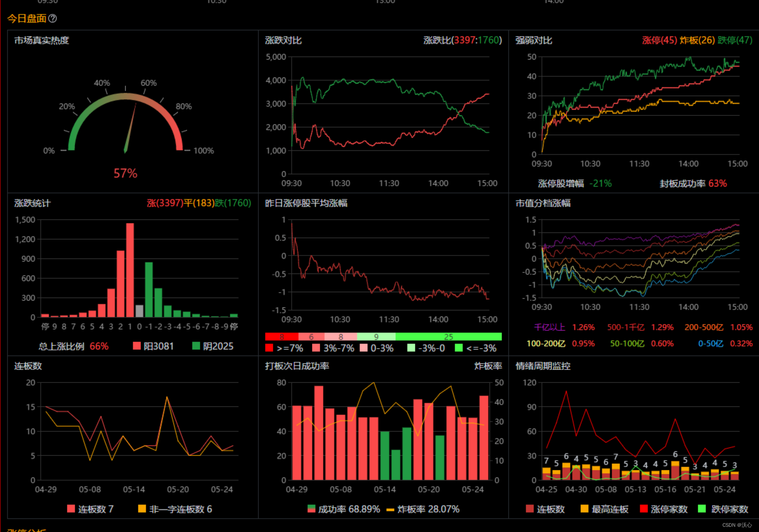
Task: Click the 跌(1760) count in 涨跌统计
Action: click(x=233, y=203)
